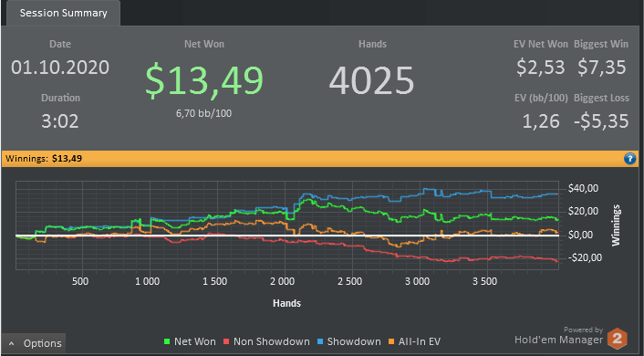Viewport: 644px width, 356px height.
Task: Click the 500 hands axis tick label
Action: (x=80, y=281)
